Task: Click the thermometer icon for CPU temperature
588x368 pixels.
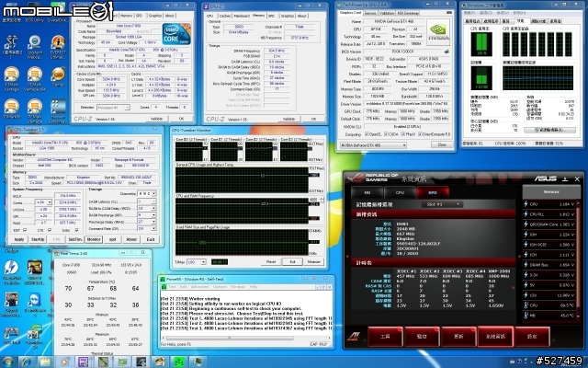Action: (x=526, y=305)
